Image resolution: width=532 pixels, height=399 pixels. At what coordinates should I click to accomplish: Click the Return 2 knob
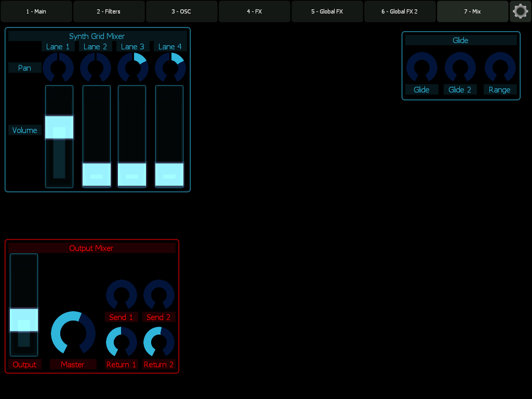[x=159, y=342]
